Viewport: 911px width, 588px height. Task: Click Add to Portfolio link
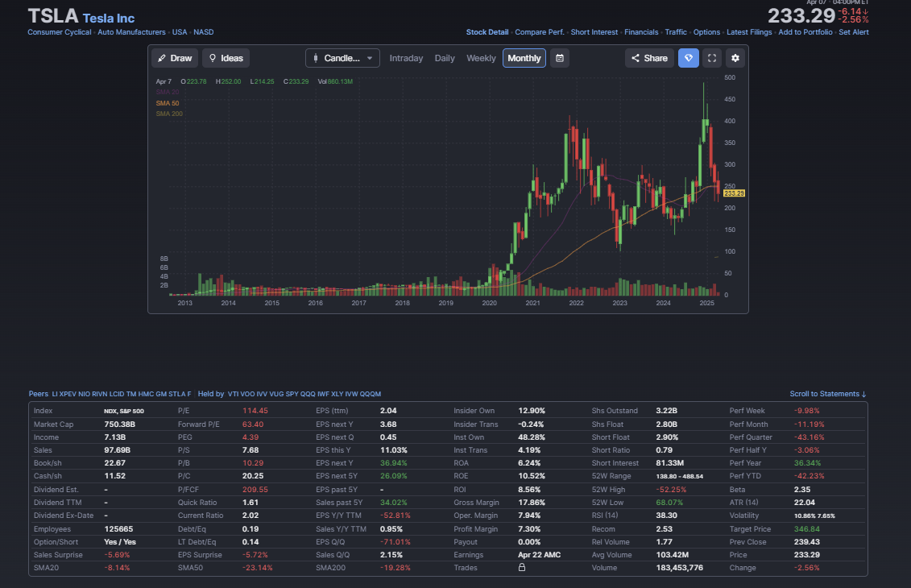[805, 32]
